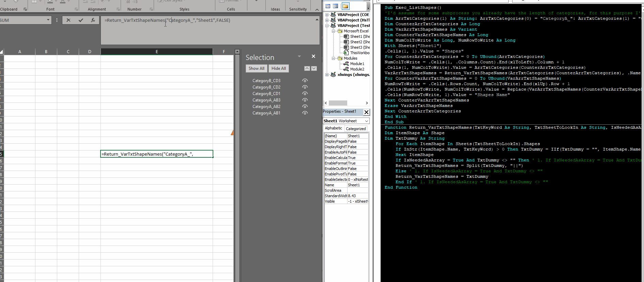Close the Selection pane

point(313,56)
